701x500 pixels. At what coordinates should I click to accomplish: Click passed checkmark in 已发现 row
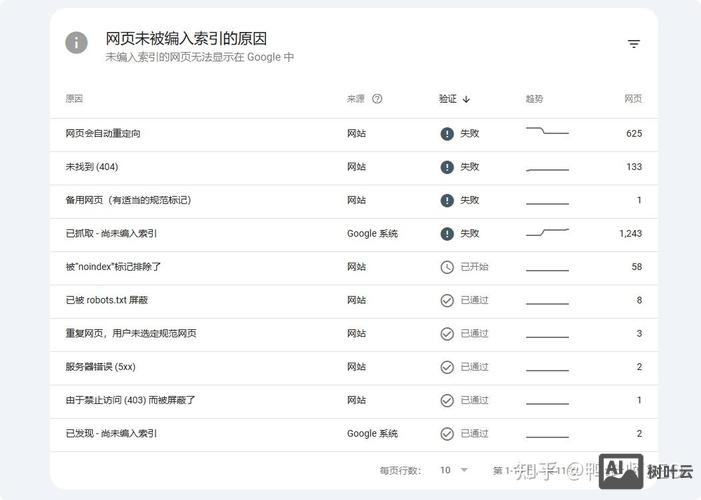pos(447,434)
